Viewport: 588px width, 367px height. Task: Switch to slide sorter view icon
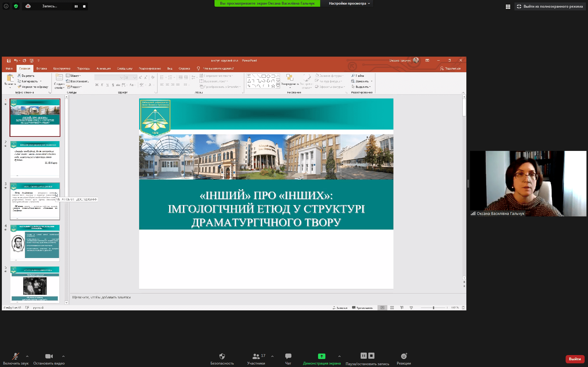392,308
